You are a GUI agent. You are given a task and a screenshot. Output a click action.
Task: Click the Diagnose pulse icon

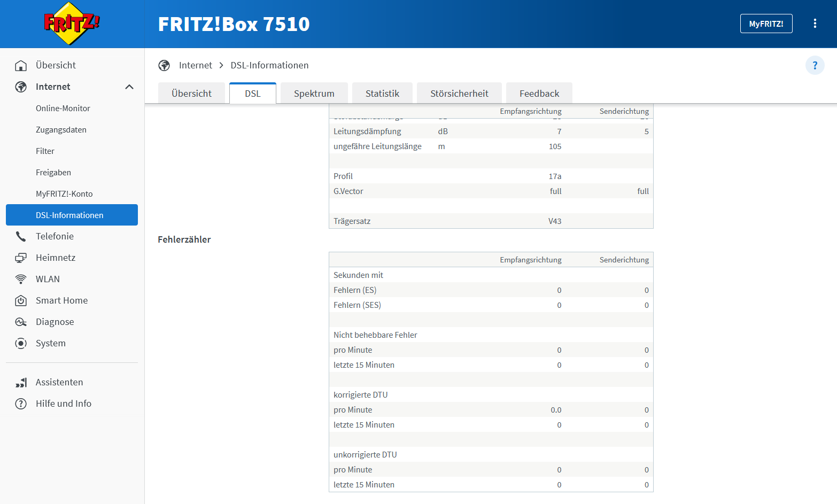(x=21, y=322)
